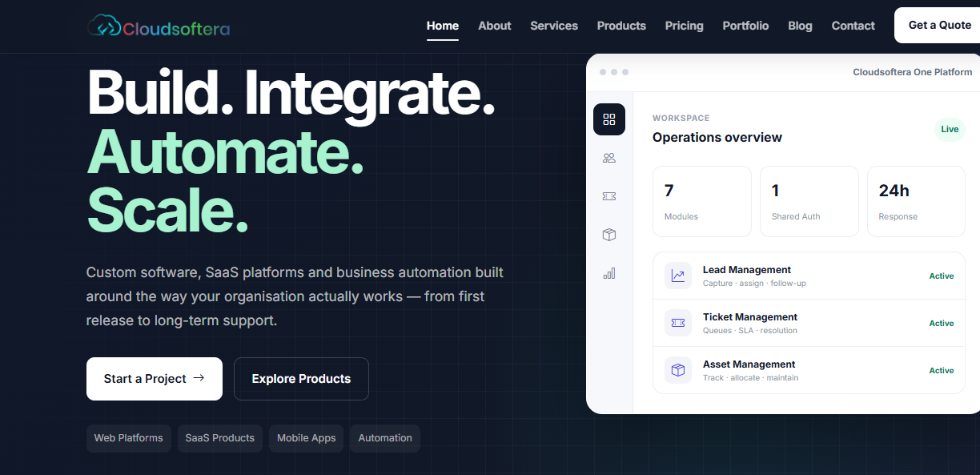Open the package cube icon in sidebar
980x475 pixels.
[609, 235]
